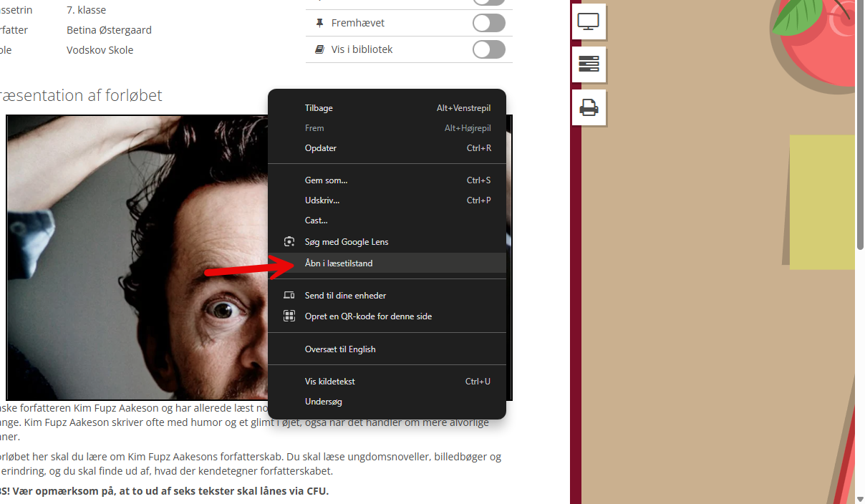
Task: Click the QR code icon in menu
Action: point(289,316)
